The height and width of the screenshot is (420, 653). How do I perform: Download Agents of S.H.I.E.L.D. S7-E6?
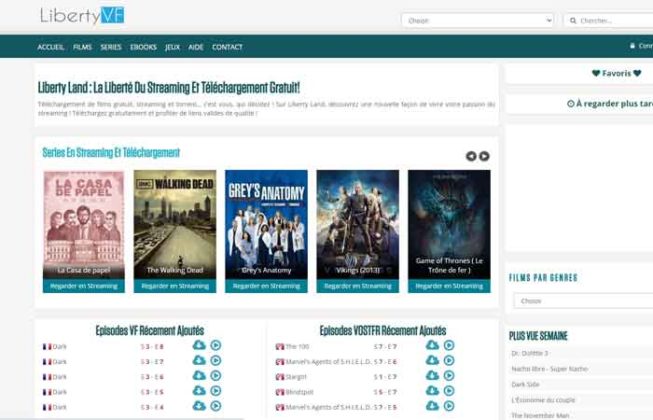click(x=432, y=360)
